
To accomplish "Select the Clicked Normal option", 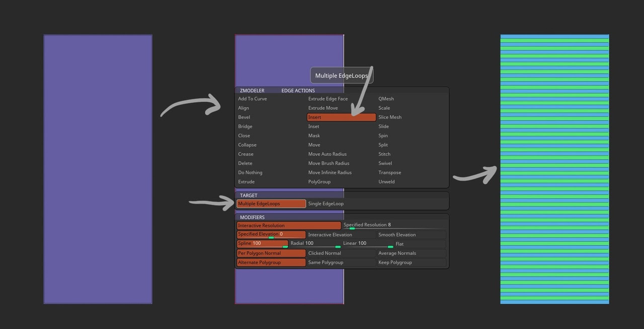I will click(341, 253).
